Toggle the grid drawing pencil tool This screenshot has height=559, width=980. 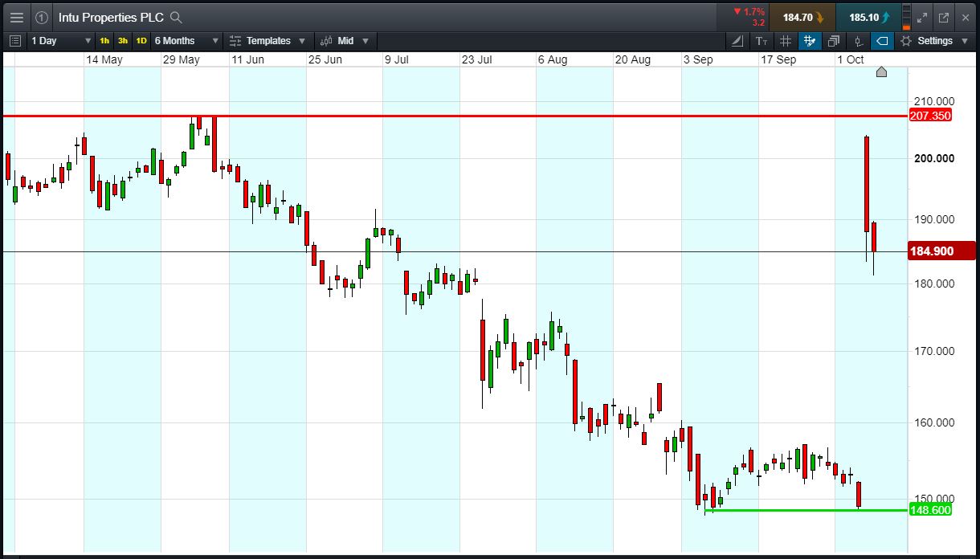click(810, 41)
